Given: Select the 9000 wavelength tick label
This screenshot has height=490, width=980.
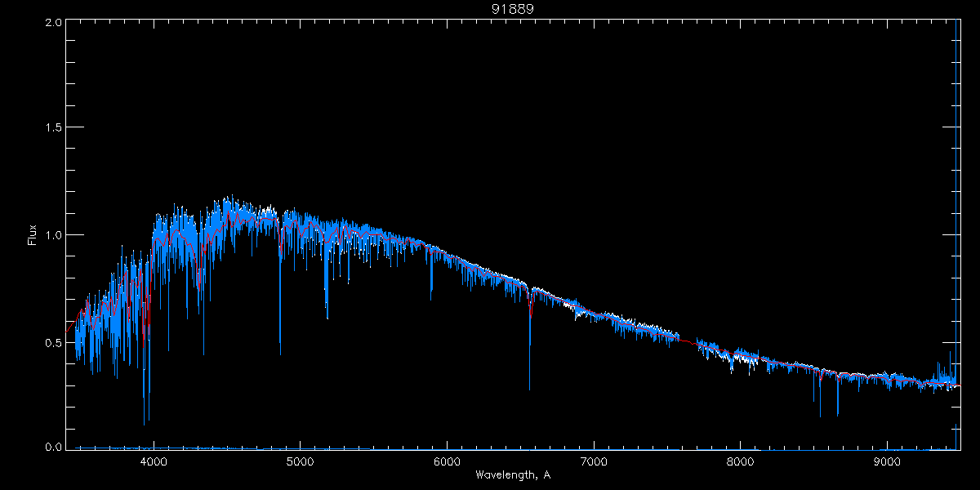Looking at the screenshot, I should 886,461.
